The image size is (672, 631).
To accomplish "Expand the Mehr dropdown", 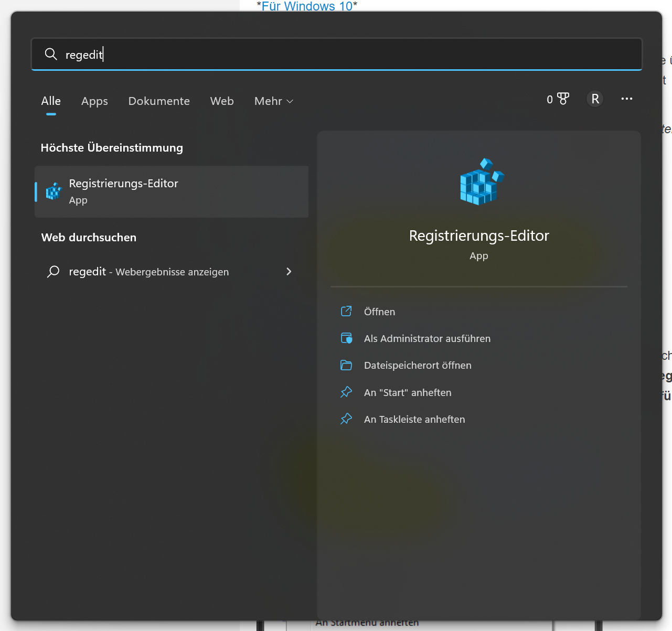I will pos(273,101).
